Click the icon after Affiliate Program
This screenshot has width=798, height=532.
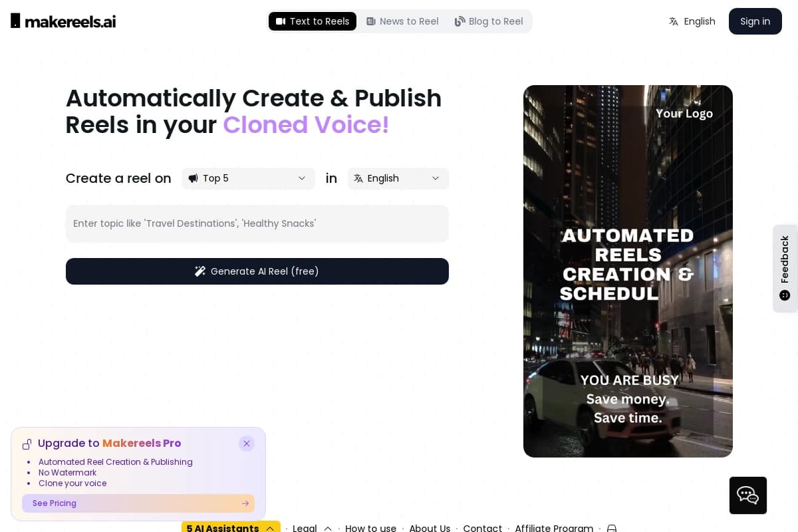(x=612, y=528)
